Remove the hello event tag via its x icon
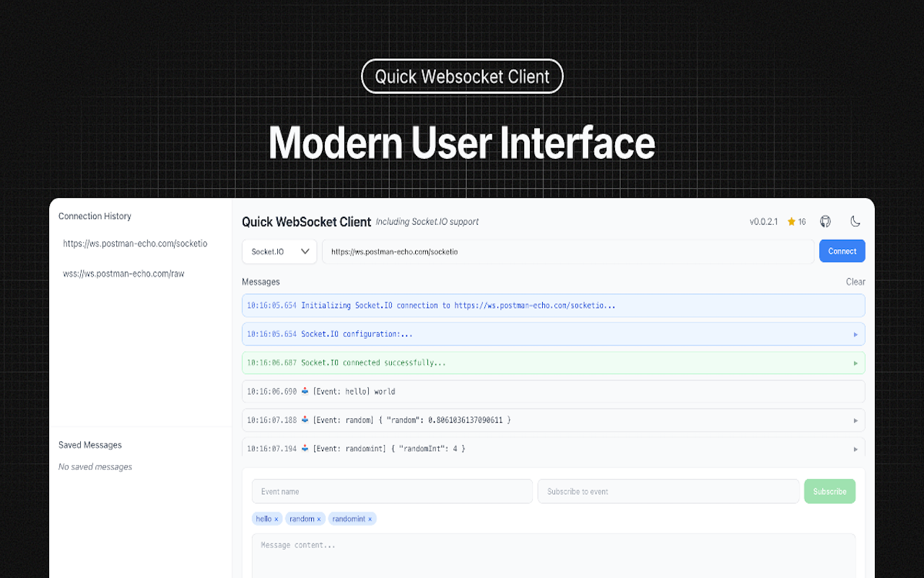Screen dimensions: 924x578 tap(276, 518)
